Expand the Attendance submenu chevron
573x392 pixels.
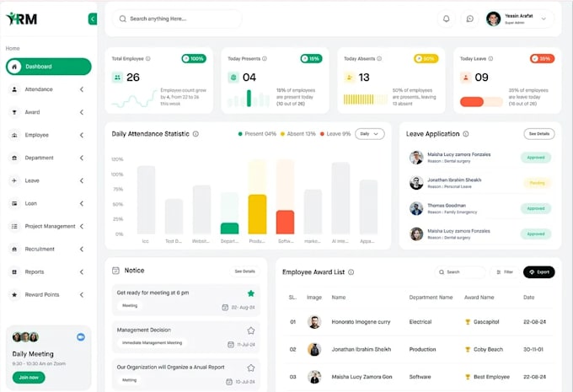[82, 89]
